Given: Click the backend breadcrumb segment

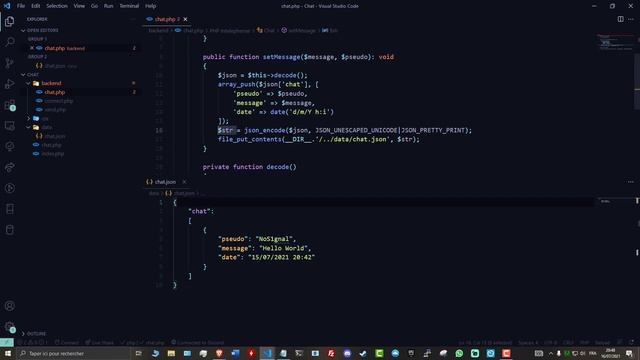Looking at the screenshot, I should [x=158, y=31].
